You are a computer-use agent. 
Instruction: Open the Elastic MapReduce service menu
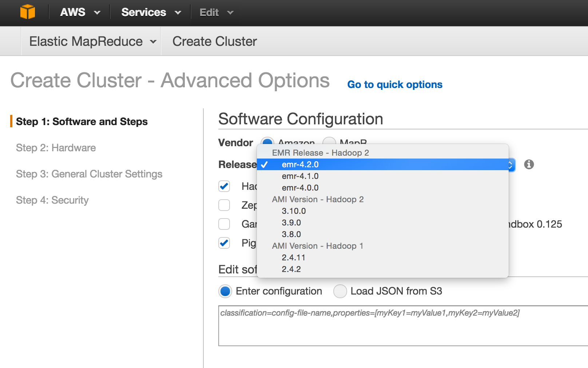[92, 41]
